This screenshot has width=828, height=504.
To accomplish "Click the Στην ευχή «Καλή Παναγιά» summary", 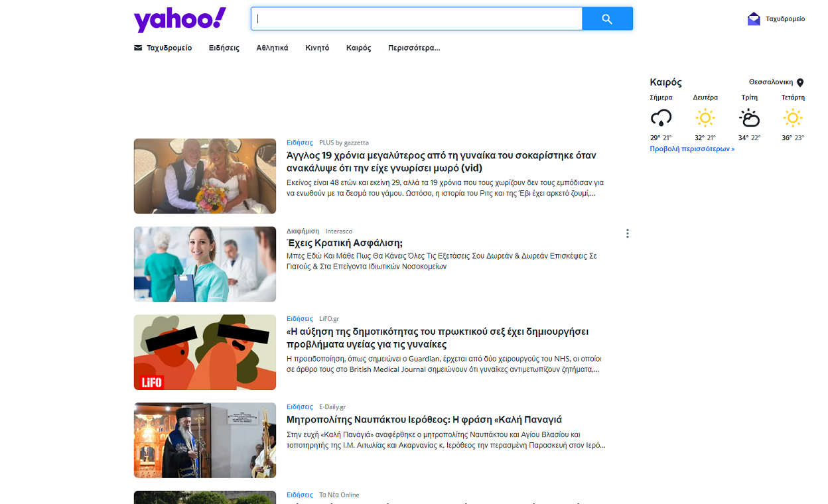I will [446, 440].
